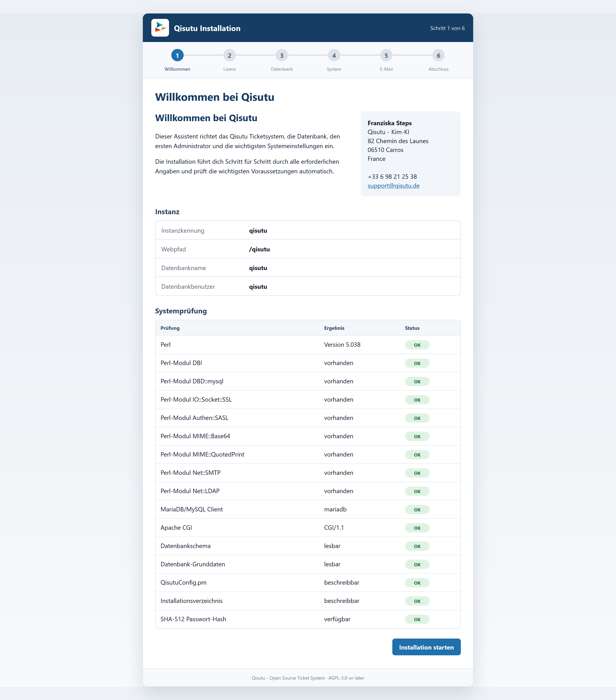Click the Perl-Modul DBI row label
616x700 pixels.
181,363
